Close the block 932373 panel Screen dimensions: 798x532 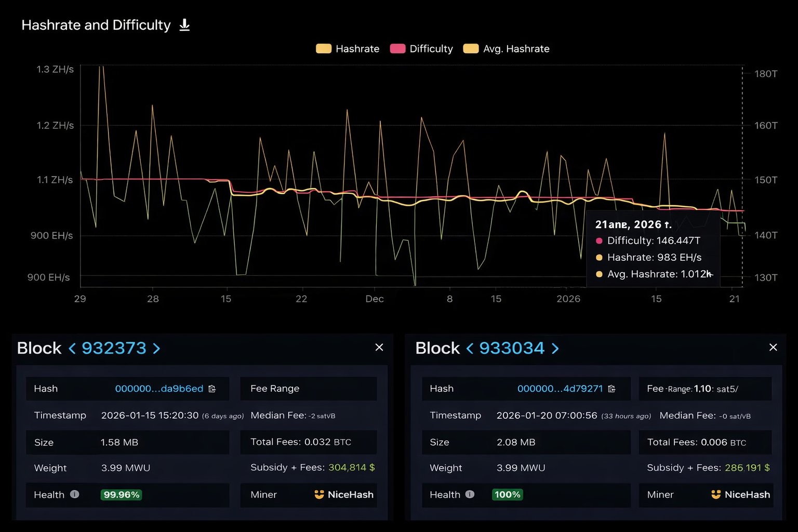point(379,348)
